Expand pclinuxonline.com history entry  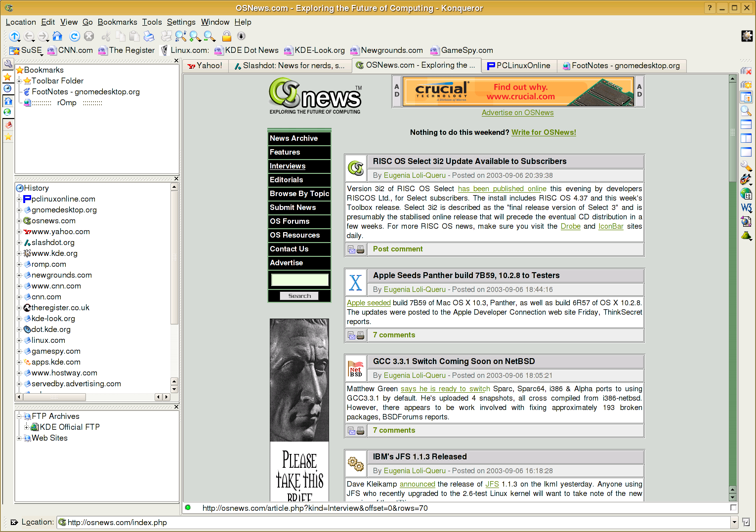tap(20, 199)
